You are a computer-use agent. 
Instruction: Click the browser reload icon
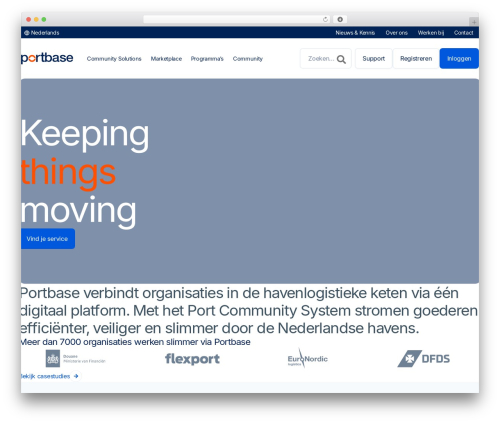pos(325,19)
